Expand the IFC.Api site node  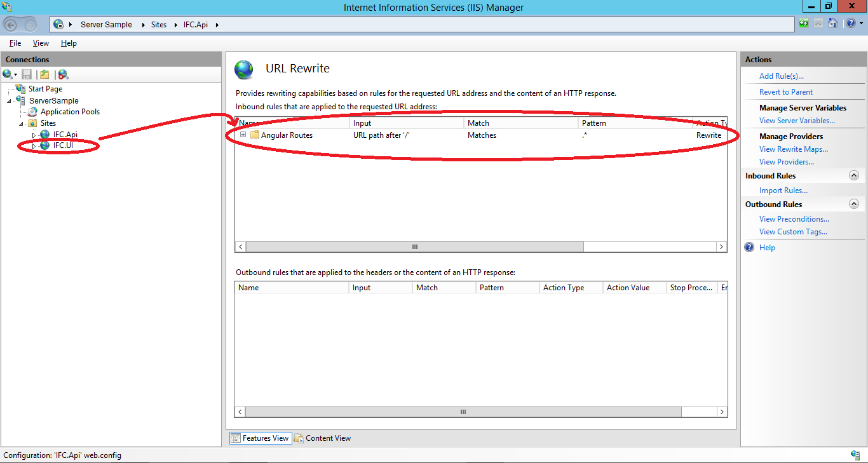(34, 135)
